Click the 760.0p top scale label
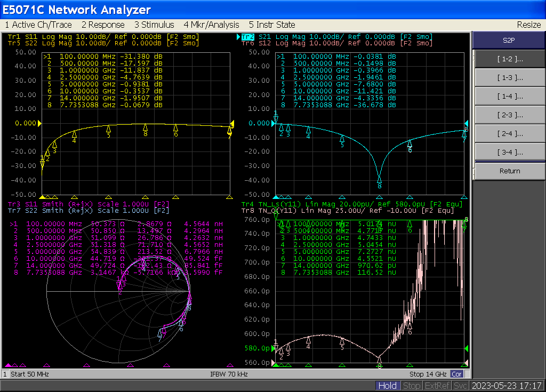The image size is (546, 392). [257, 220]
